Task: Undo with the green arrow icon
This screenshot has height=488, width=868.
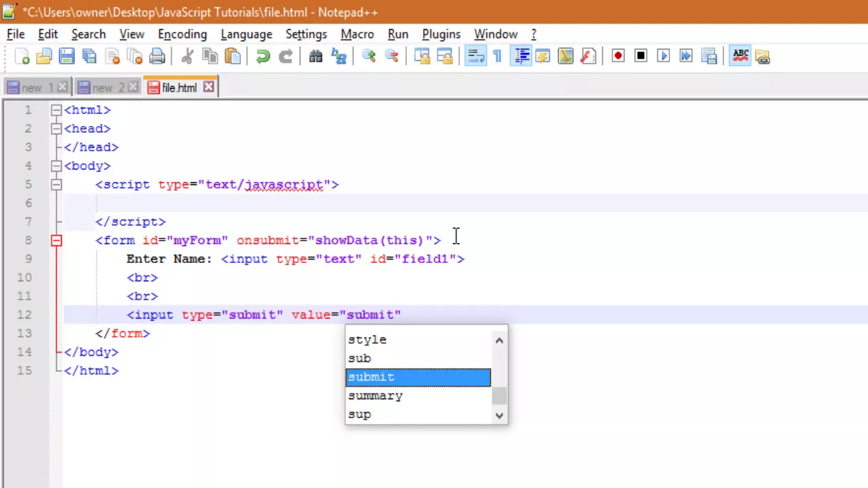Action: coord(263,56)
